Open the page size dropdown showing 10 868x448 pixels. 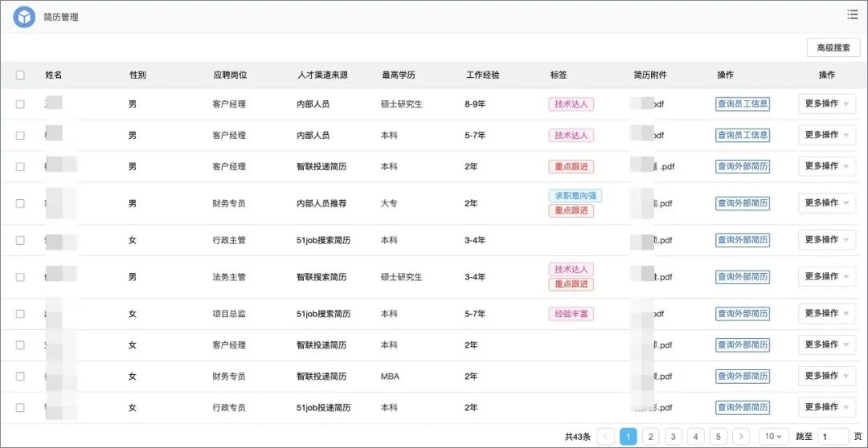click(x=773, y=437)
